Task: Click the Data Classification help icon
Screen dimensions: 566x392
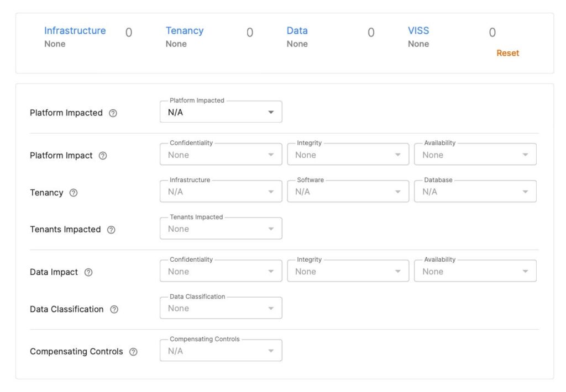Action: pos(114,310)
